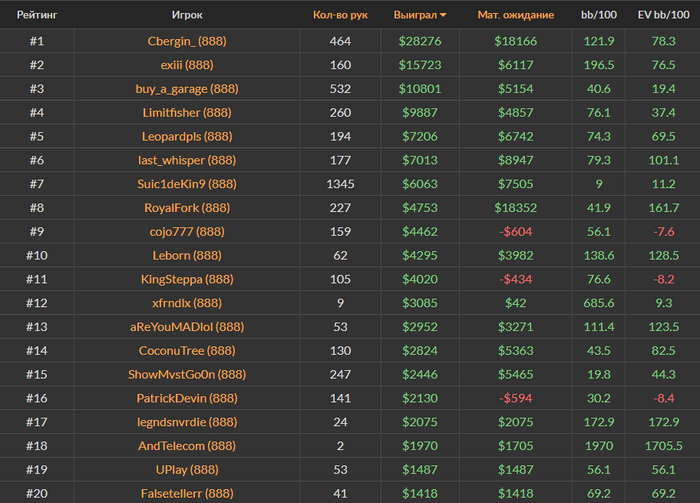Select Suic1deKin9 (888) player link
This screenshot has height=503, width=700.
186,184
